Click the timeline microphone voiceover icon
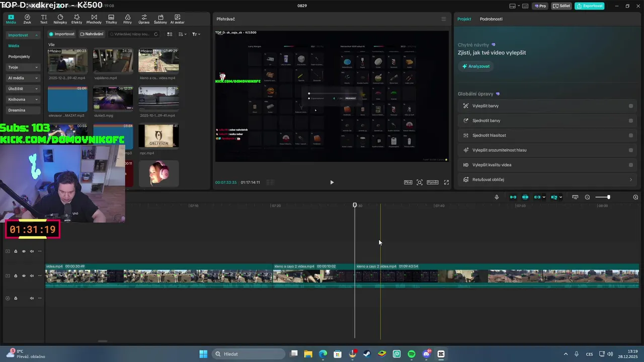The height and width of the screenshot is (362, 644). (x=497, y=197)
